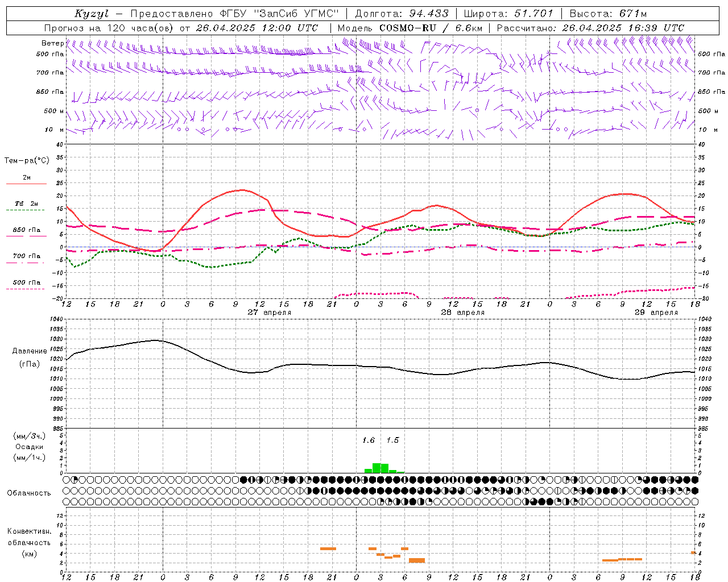Screen dimensions: 728x582
Task: Click the (мм/3ч.) unit label
Action: (29, 436)
